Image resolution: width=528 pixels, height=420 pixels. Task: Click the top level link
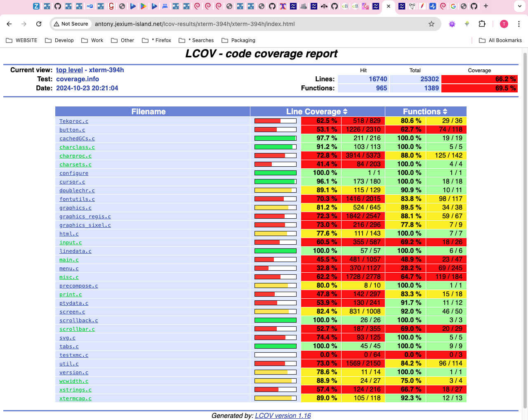coord(69,70)
